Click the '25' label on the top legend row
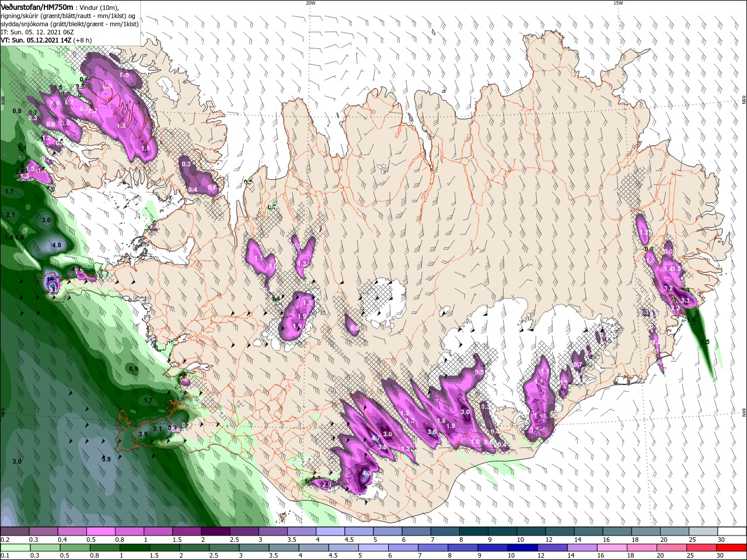This screenshot has height=560, width=747. [x=692, y=540]
